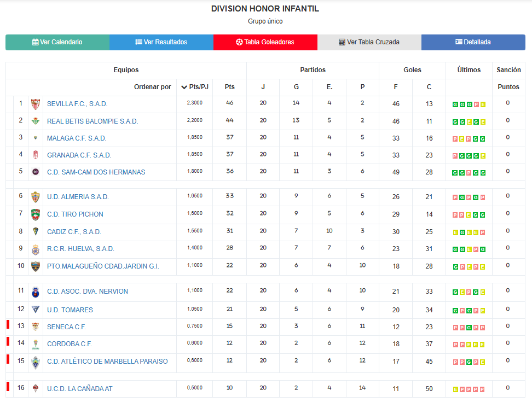Open SENECA C.F. team link

(66, 327)
